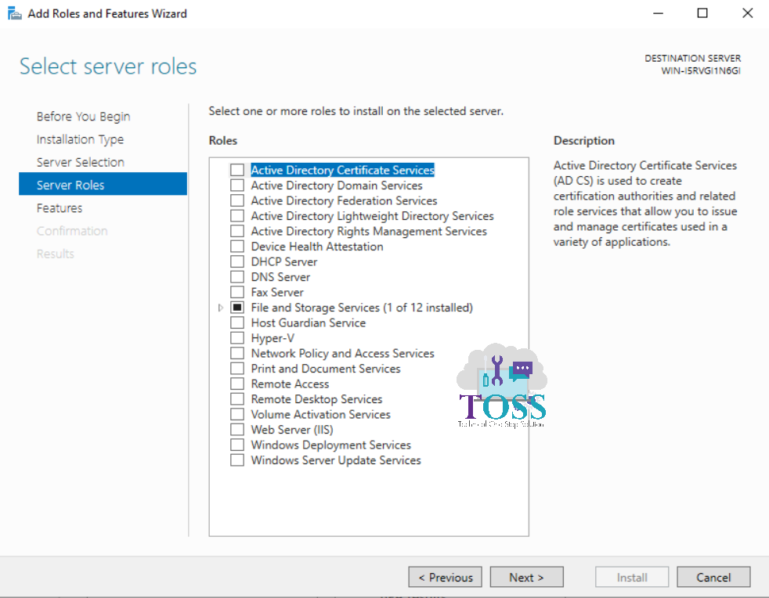The height and width of the screenshot is (598, 769).
Task: Click the Previous button
Action: tap(445, 577)
